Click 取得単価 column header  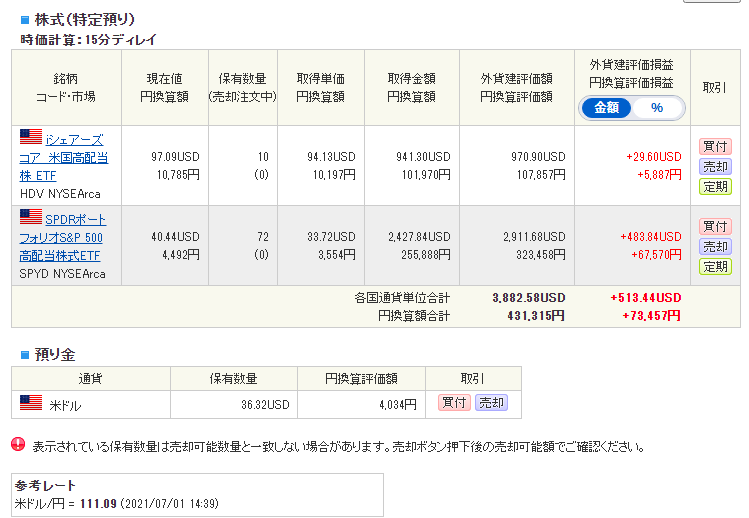(x=321, y=87)
